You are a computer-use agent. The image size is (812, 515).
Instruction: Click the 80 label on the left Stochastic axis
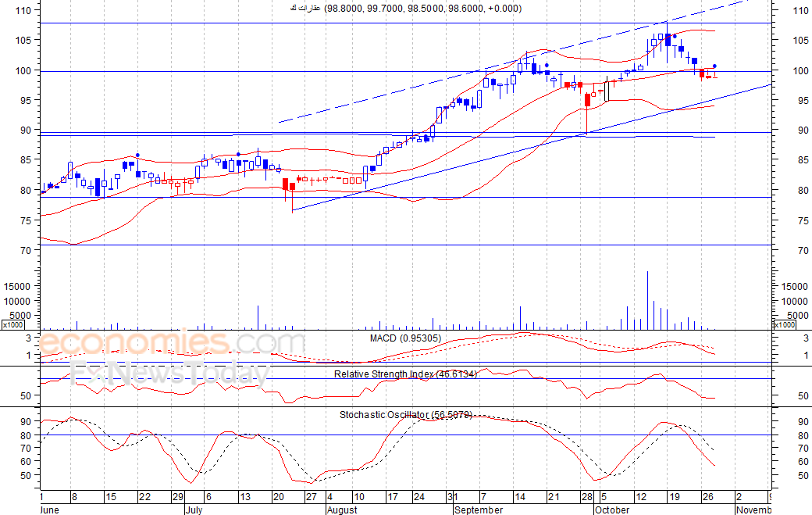click(26, 436)
